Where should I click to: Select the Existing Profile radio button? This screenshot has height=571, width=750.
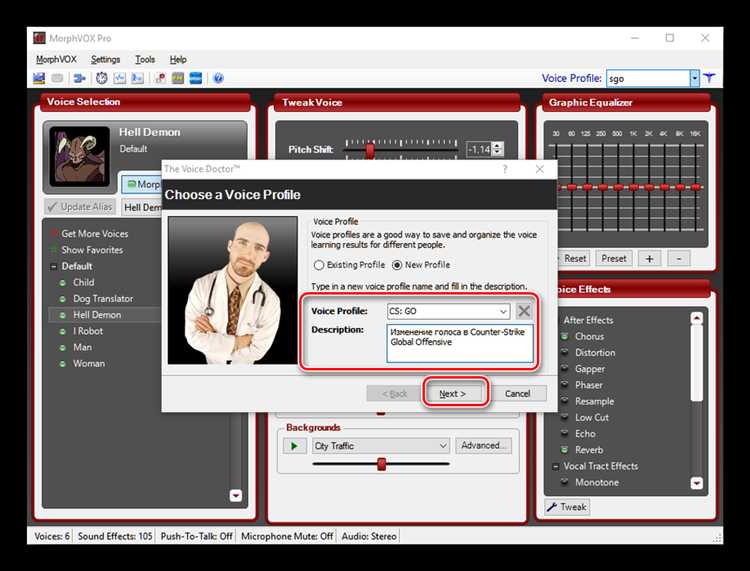pos(319,264)
